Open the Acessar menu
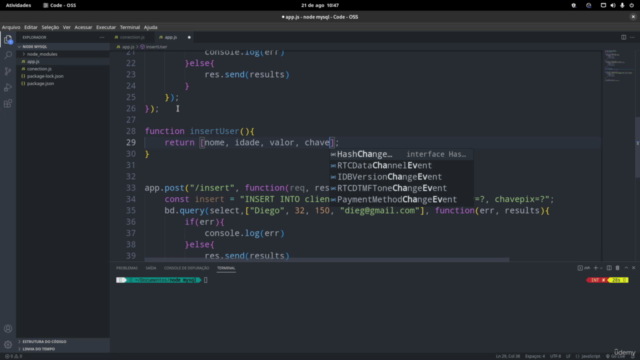This screenshot has width=640, height=360. point(83,27)
